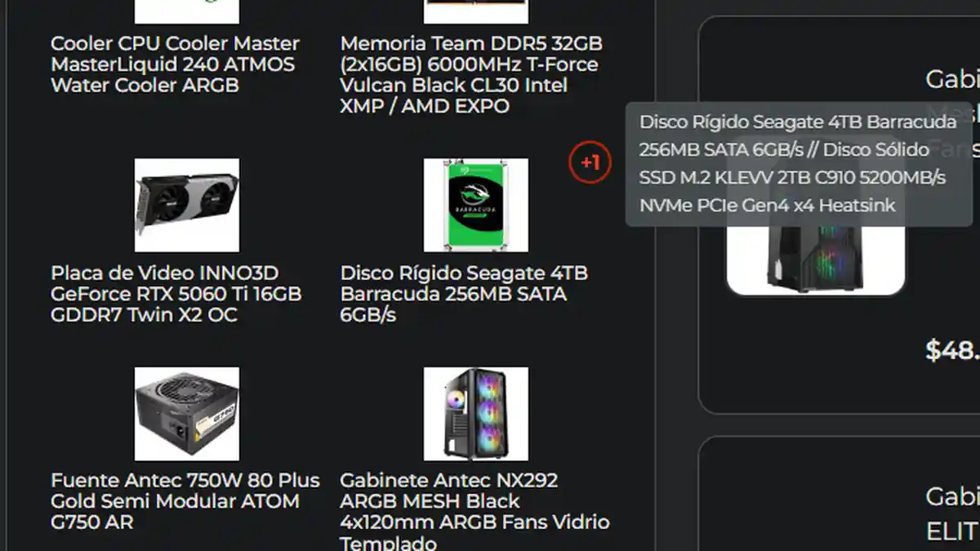
Task: Open the Antec NX292 case image
Action: (475, 414)
